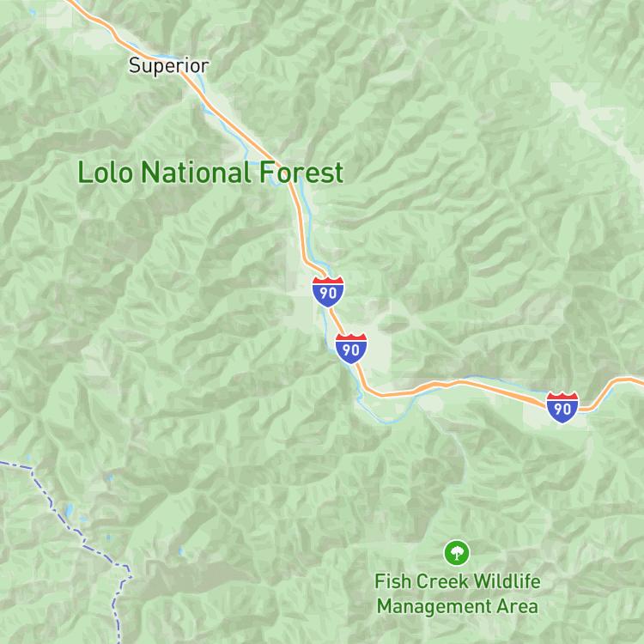644x644 pixels.
Task: Select the middle I-90 interstate shield
Action: pos(350,349)
